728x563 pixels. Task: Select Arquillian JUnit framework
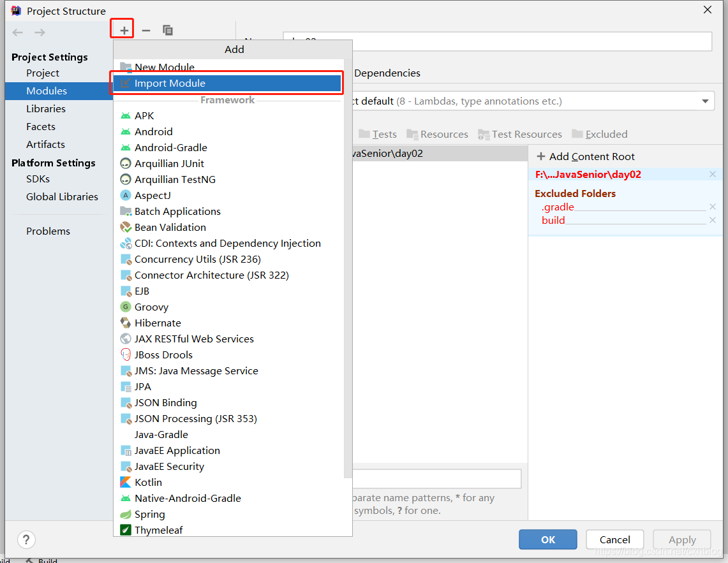[x=228, y=163]
